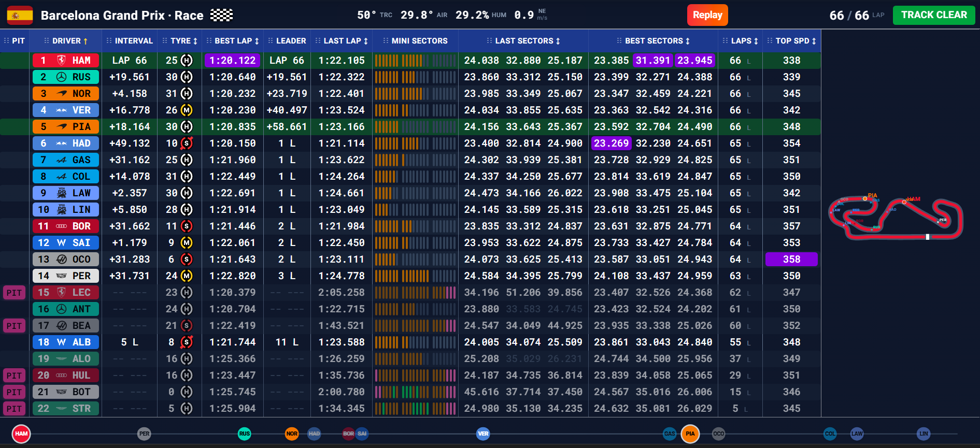The width and height of the screenshot is (980, 448).
Task: Click Cadillac team logo in PER row
Action: click(x=62, y=276)
